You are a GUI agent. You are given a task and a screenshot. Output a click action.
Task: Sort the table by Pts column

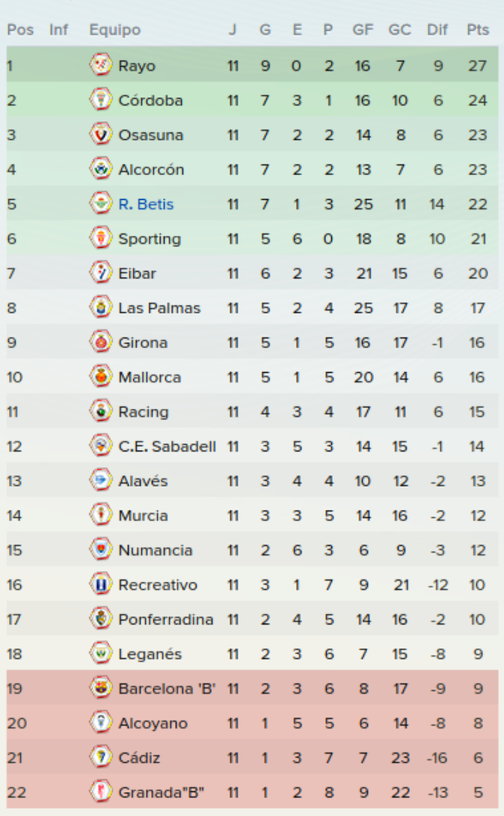point(478,29)
